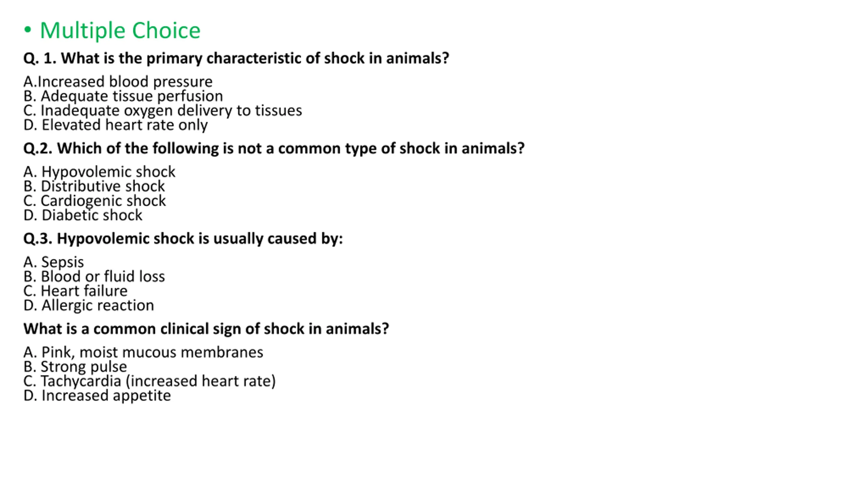Choose answer B. Adequate tissue perfusion
Image resolution: width=868 pixels, height=488 pixels.
(x=123, y=96)
